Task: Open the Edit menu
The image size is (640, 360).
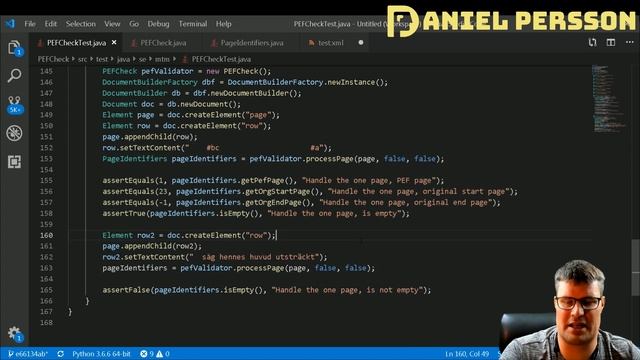Action: click(x=51, y=24)
